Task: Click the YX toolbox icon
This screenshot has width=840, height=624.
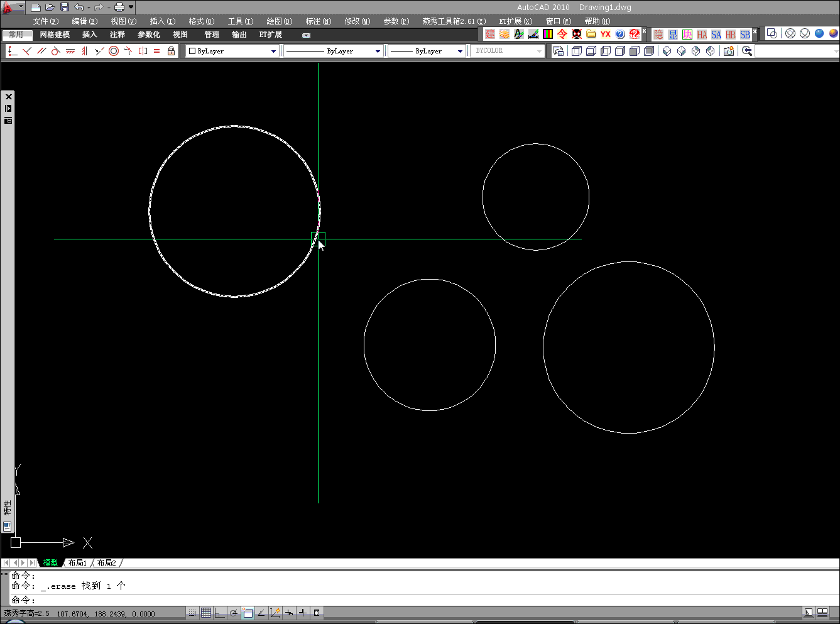Action: pyautogui.click(x=606, y=34)
